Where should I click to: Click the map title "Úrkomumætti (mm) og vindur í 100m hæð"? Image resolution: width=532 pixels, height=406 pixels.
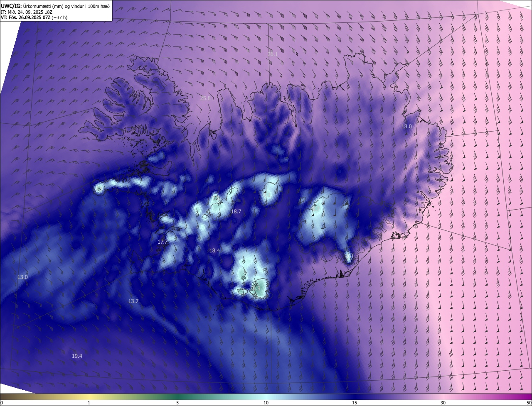click(x=66, y=5)
